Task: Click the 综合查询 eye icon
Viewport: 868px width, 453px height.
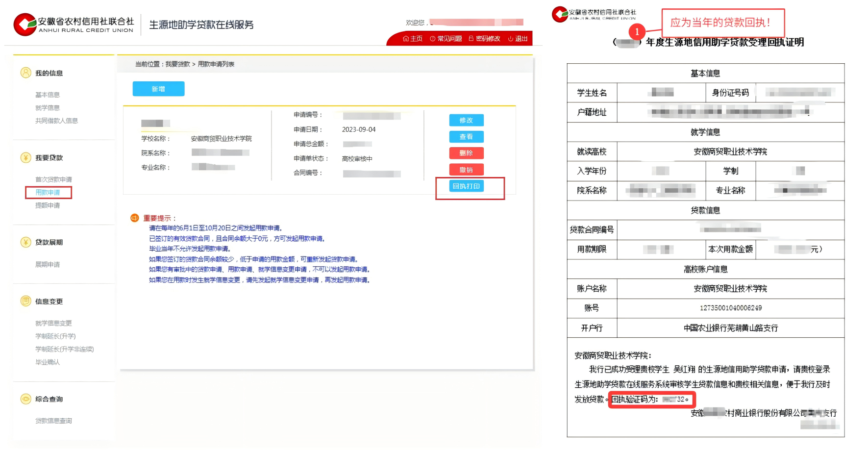Action: point(25,399)
